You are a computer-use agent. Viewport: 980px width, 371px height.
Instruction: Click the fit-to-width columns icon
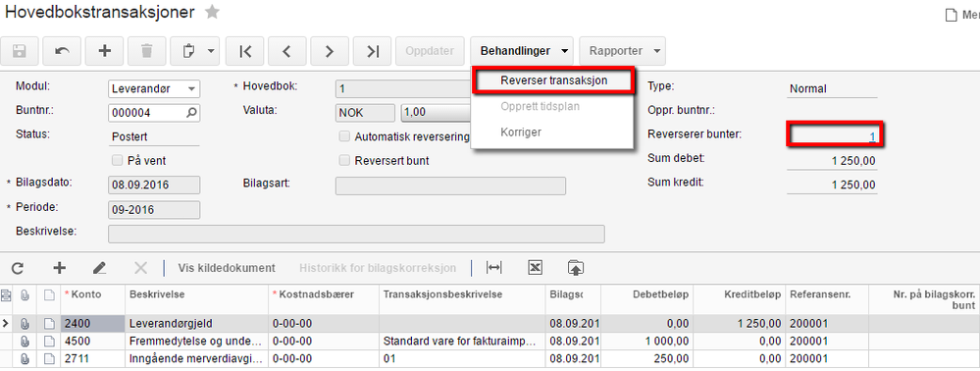pos(493,268)
